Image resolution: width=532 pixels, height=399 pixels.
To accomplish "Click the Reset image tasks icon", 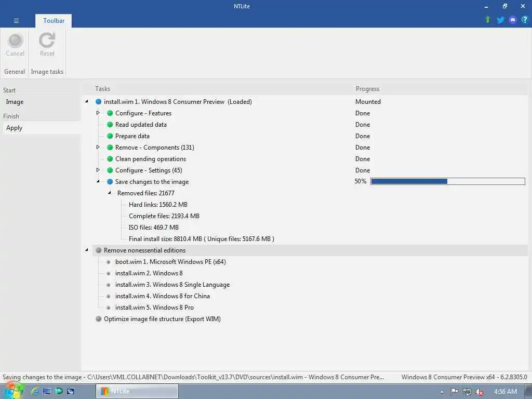I will click(x=47, y=40).
